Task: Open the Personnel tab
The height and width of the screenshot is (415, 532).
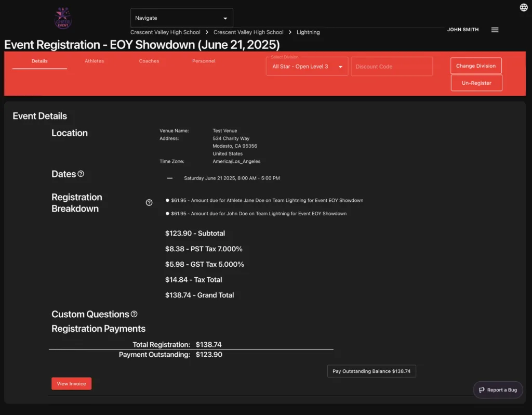Action: [x=204, y=61]
